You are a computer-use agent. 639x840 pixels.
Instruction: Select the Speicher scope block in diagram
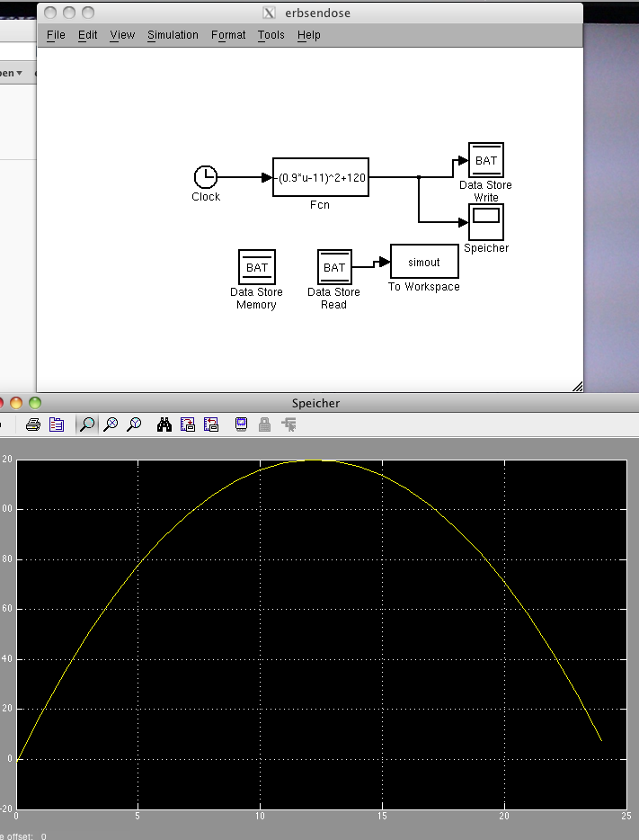click(486, 221)
